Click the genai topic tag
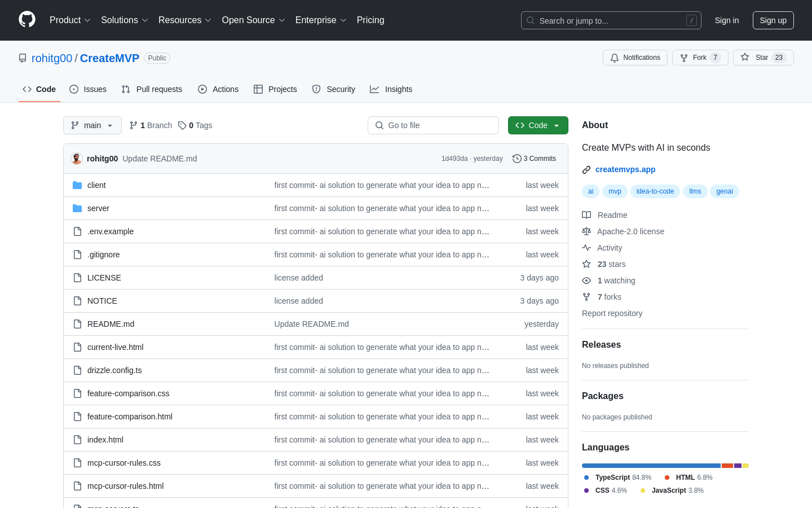 tap(725, 191)
